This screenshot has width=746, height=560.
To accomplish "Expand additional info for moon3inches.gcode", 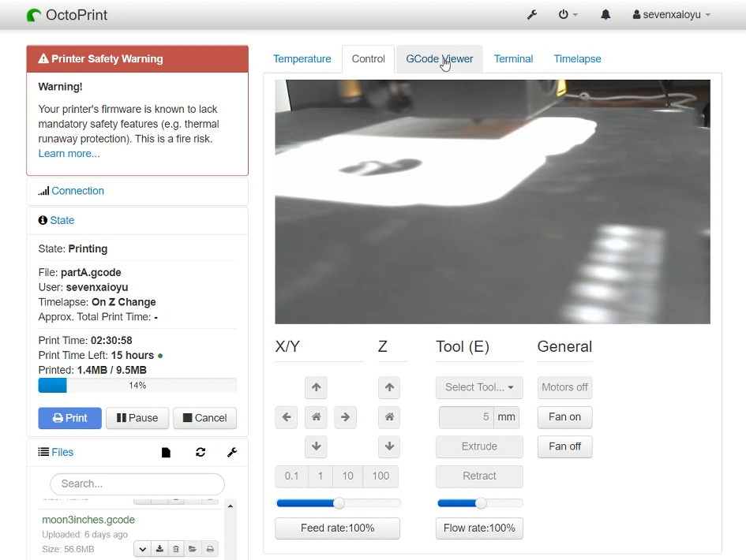I will [142, 549].
